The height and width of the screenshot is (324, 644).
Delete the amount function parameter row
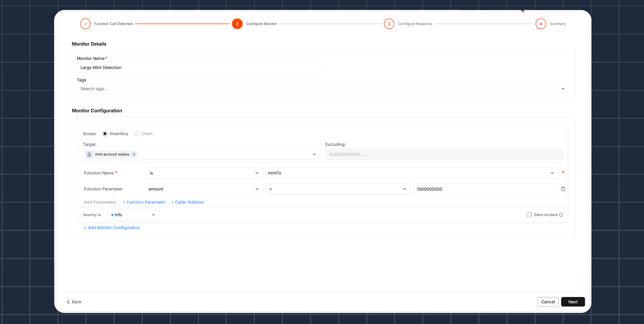click(x=563, y=189)
